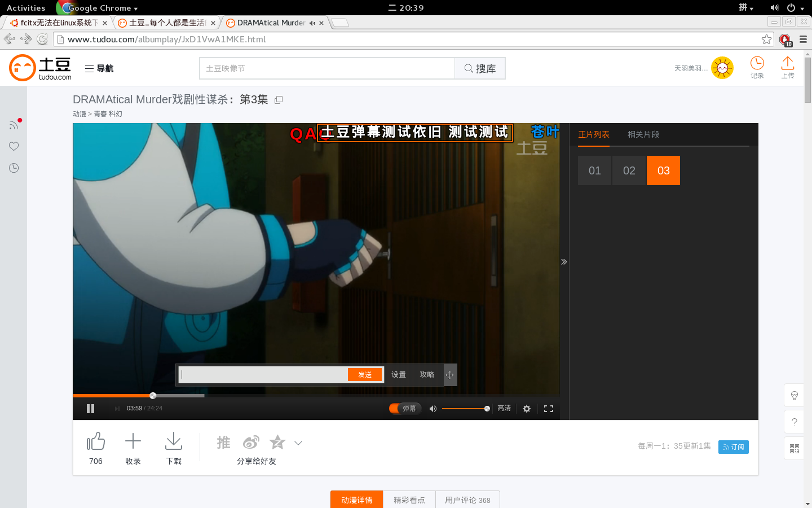This screenshot has height=508, width=812.
Task: Share via 推 icon
Action: (224, 443)
